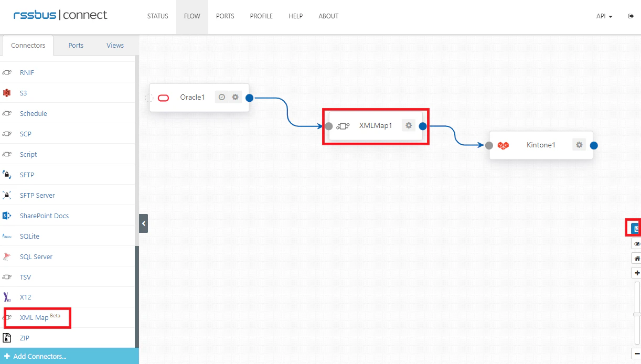Click the logout icon
The width and height of the screenshot is (641, 364).
click(x=631, y=16)
